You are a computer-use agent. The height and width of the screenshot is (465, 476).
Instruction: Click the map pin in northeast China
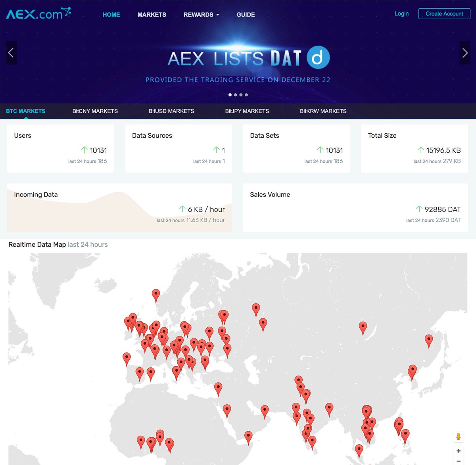click(x=429, y=341)
